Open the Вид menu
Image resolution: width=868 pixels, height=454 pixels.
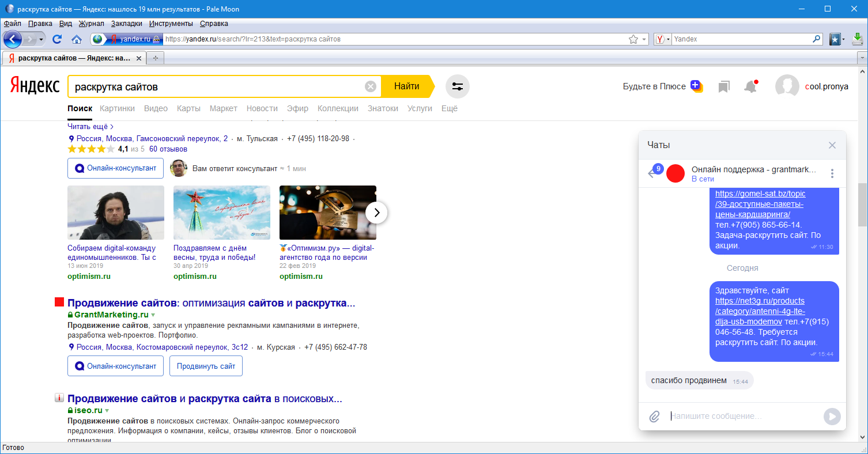66,24
